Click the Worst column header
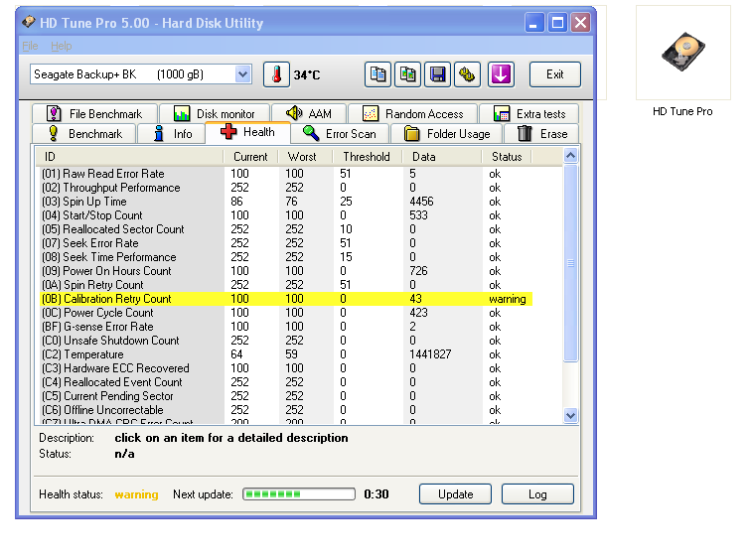Image resolution: width=752 pixels, height=560 pixels. (x=305, y=157)
